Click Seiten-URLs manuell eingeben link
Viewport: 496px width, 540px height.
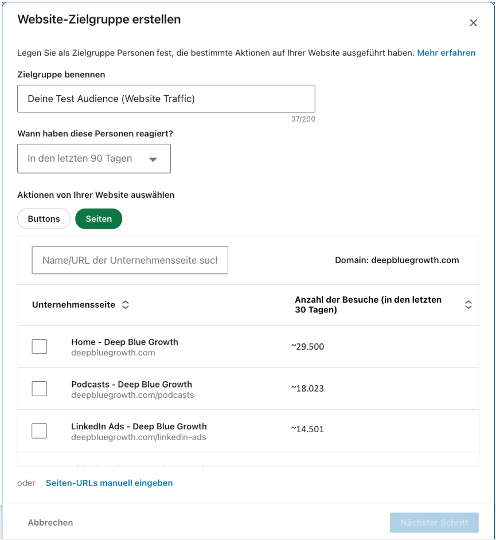click(109, 483)
